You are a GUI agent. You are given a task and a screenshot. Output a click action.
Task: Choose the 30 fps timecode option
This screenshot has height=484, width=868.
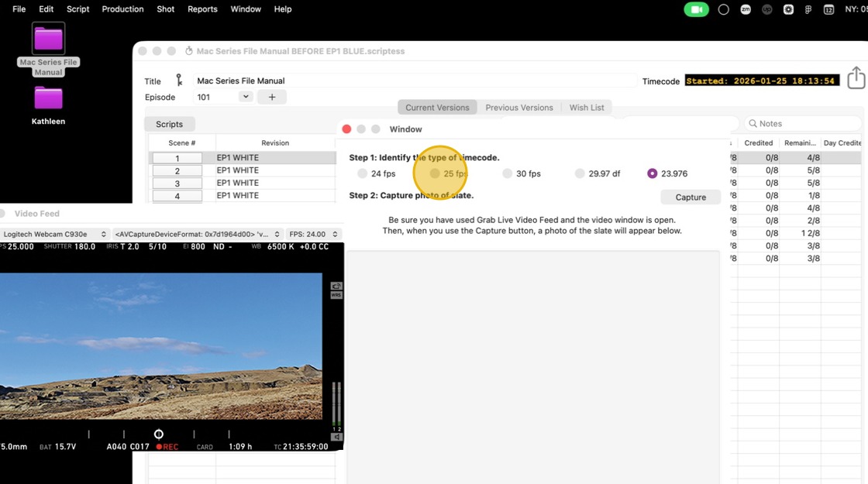(x=508, y=173)
